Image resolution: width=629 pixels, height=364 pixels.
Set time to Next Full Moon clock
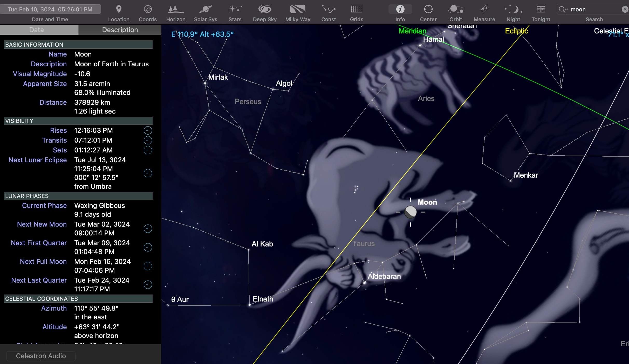(148, 266)
